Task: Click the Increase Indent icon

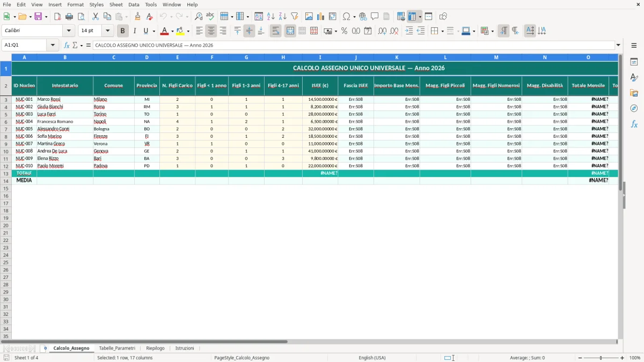Action: pyautogui.click(x=409, y=31)
